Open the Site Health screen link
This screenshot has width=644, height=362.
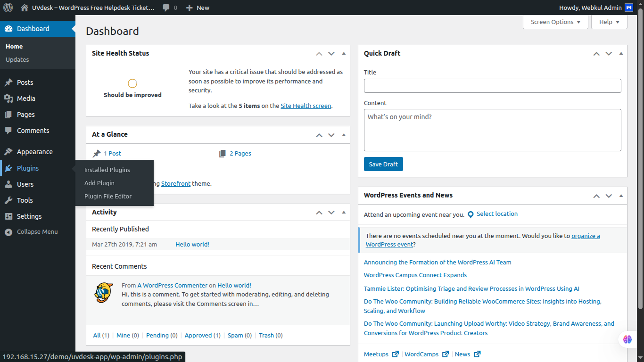305,106
